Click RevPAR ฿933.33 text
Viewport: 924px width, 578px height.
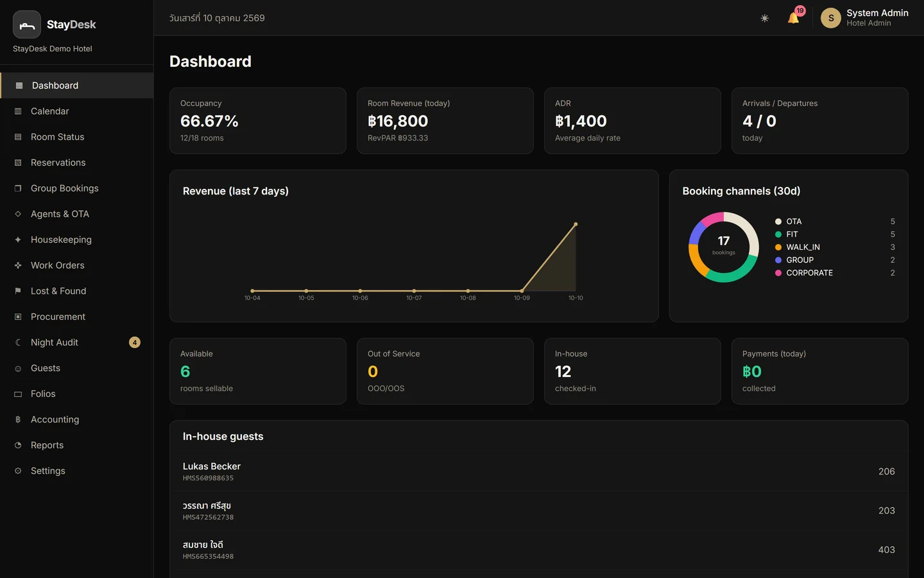(398, 138)
